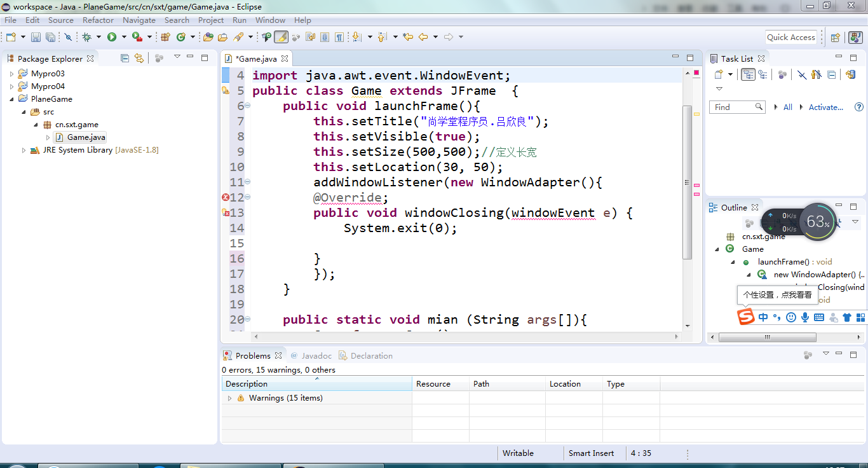
Task: Open the Navigate menu
Action: [x=139, y=20]
